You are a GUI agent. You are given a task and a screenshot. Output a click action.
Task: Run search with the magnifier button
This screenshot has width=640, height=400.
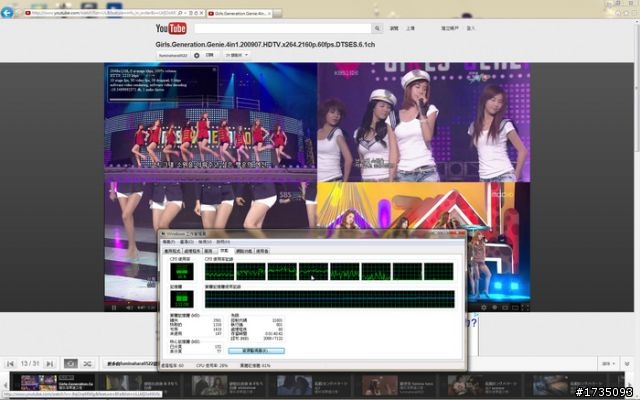click(377, 28)
